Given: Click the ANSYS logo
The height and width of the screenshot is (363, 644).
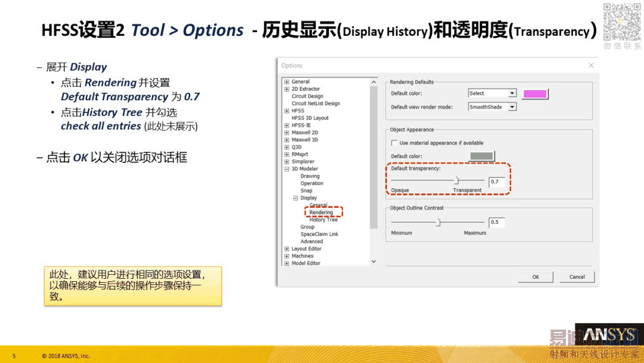Looking at the screenshot, I should 609,336.
